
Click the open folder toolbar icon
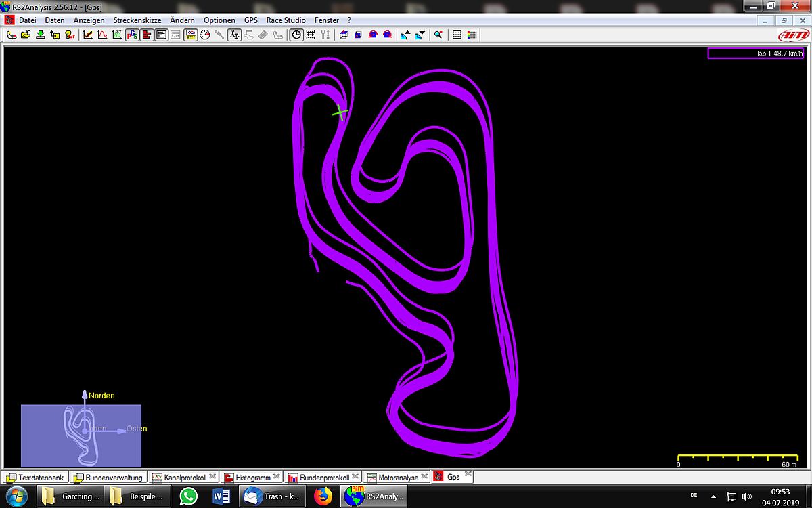(26, 35)
